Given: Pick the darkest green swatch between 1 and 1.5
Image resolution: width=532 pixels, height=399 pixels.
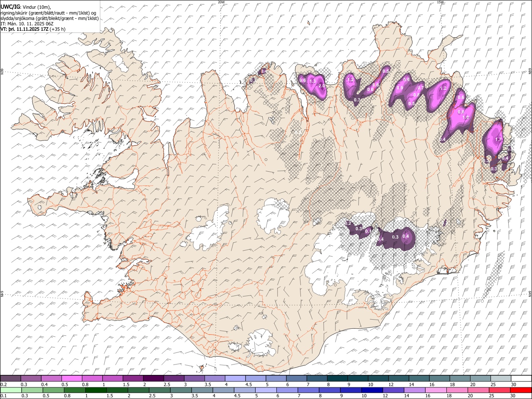Looking at the screenshot, I should click(x=96, y=390).
